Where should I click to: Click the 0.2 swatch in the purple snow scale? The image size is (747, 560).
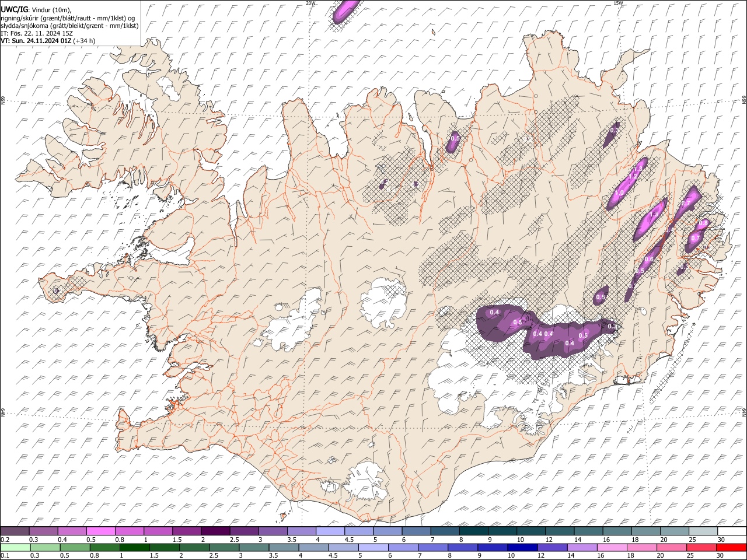15,531
